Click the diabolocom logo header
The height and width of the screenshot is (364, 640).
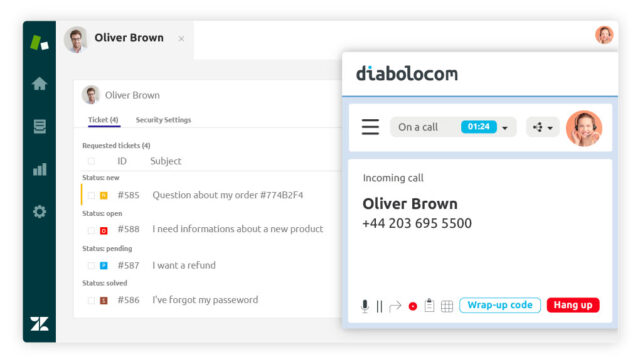pyautogui.click(x=407, y=74)
